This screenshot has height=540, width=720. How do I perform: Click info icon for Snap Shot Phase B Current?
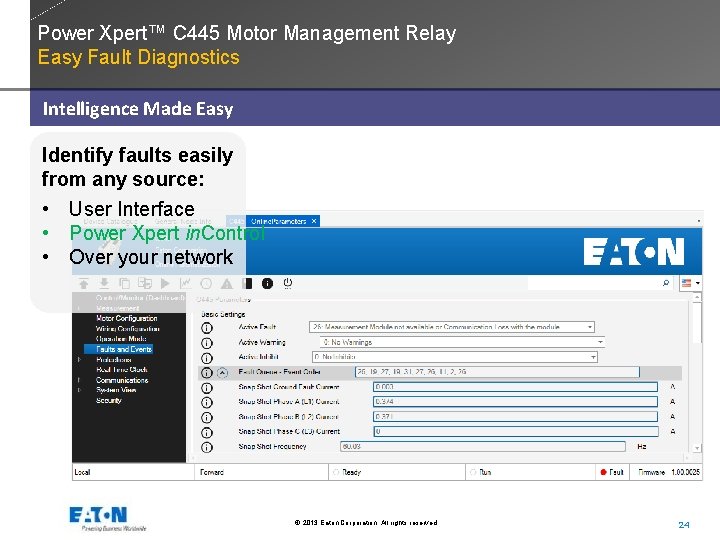coord(207,417)
